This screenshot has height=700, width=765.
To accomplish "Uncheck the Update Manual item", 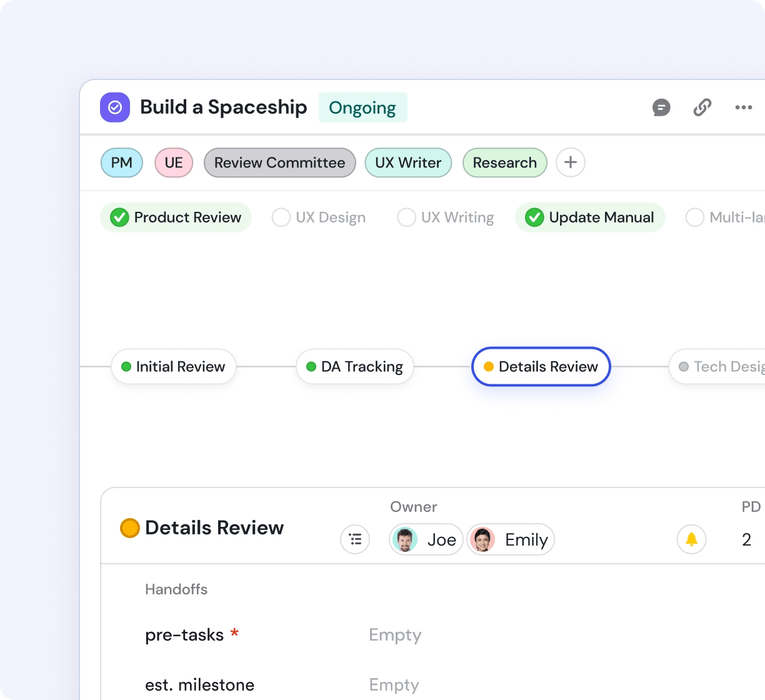I will coord(534,217).
